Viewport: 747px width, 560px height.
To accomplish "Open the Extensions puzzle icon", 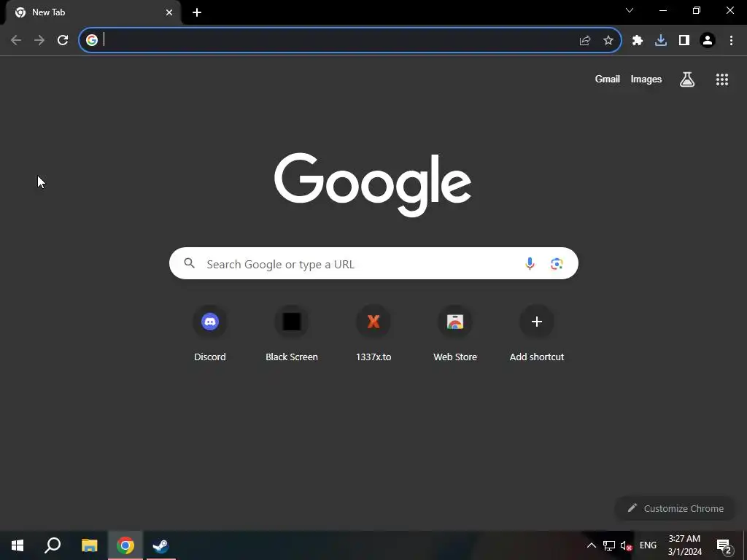I will [x=638, y=41].
